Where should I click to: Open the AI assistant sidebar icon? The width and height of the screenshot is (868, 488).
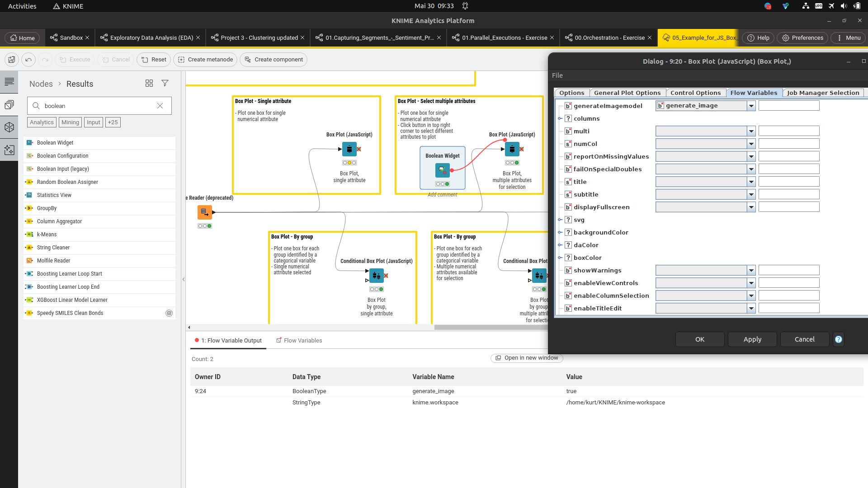coord(9,150)
